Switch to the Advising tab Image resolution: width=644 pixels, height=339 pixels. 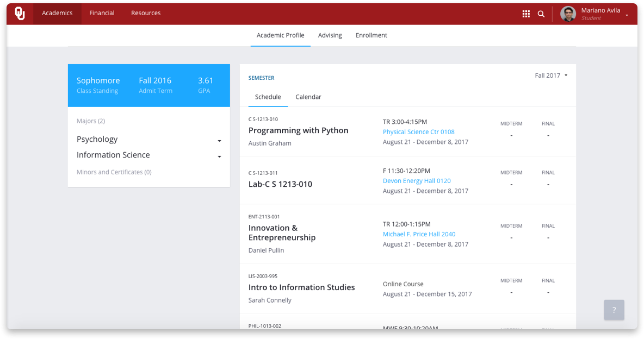click(330, 35)
